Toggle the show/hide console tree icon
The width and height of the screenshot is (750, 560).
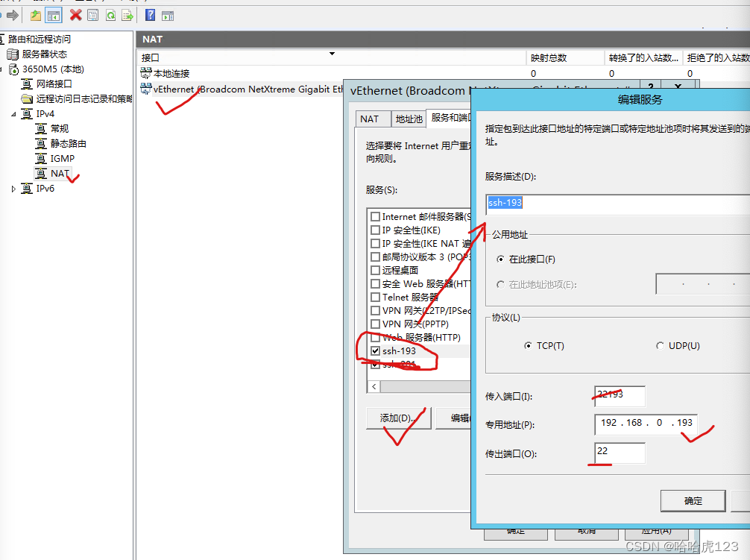click(x=54, y=16)
